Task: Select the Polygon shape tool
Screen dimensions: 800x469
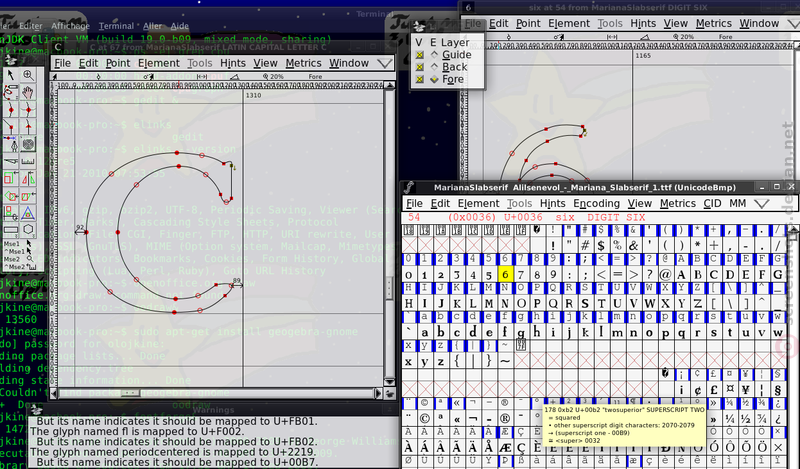Action: (29, 230)
